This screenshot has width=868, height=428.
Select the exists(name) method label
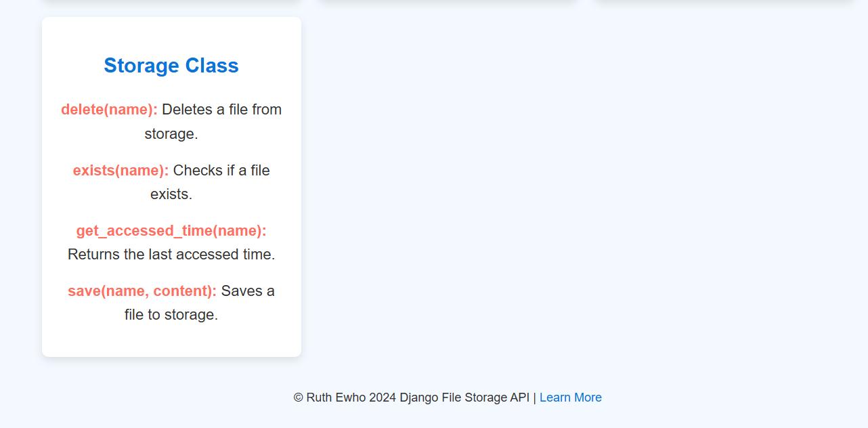tap(121, 170)
